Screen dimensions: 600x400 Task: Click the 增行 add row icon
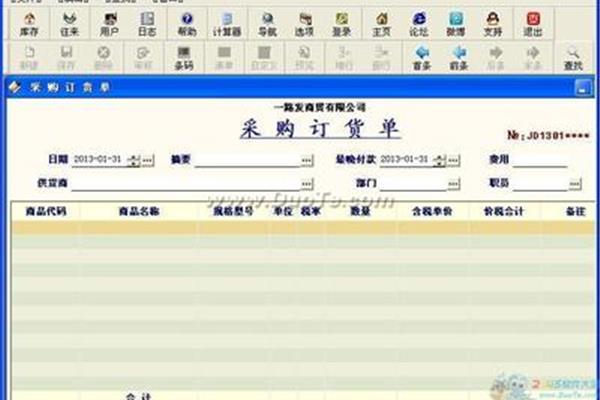[343, 58]
